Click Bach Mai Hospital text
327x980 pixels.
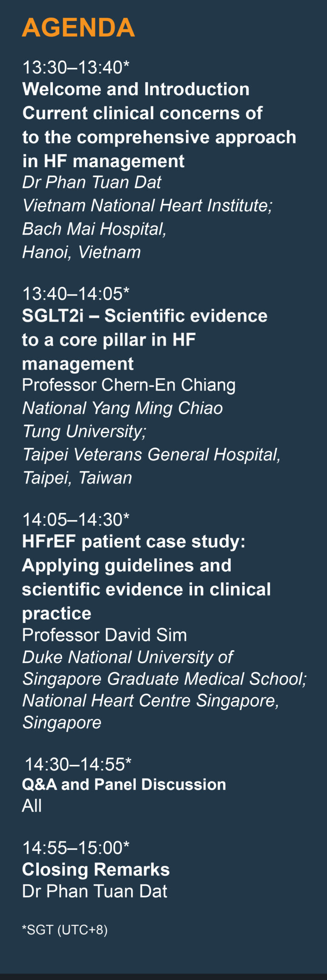click(x=94, y=229)
